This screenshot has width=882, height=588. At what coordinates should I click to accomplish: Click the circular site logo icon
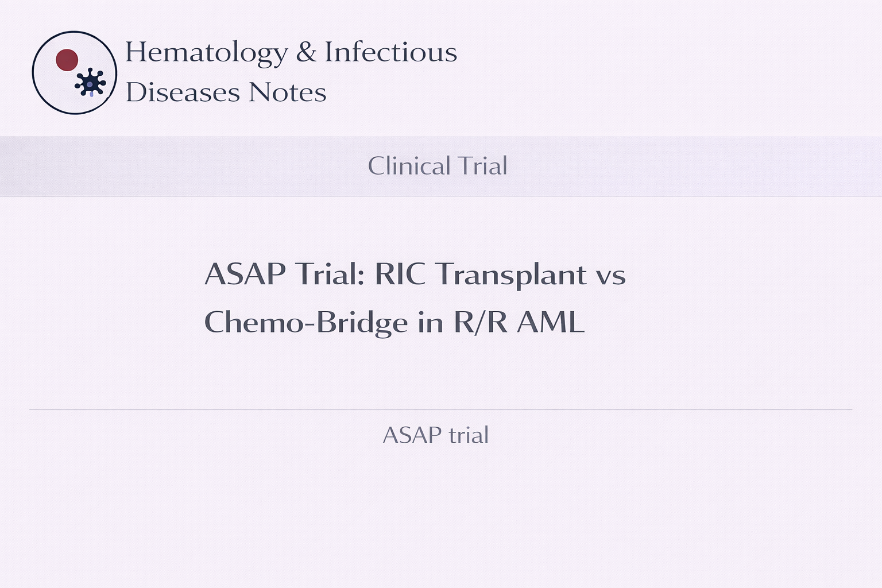pyautogui.click(x=75, y=73)
